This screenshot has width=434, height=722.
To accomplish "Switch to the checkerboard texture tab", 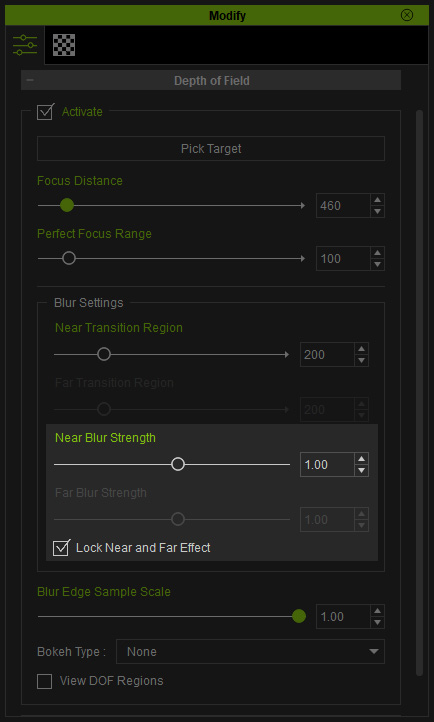I will tap(64, 45).
